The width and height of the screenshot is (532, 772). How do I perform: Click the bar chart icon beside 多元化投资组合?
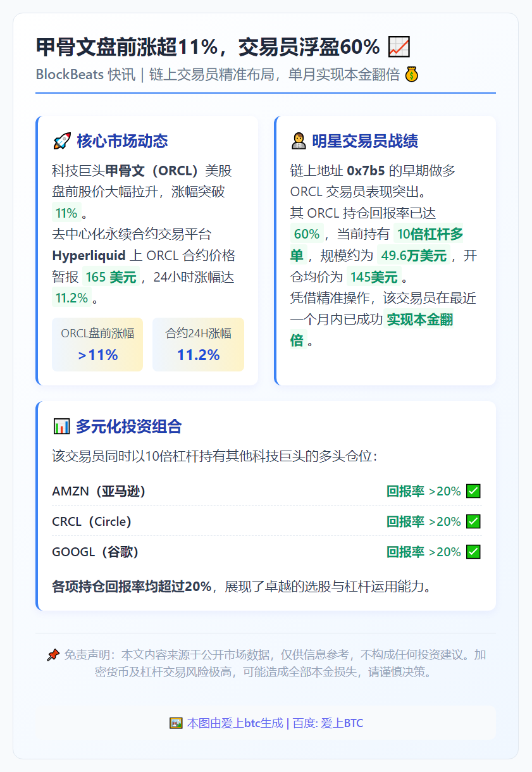click(x=61, y=426)
